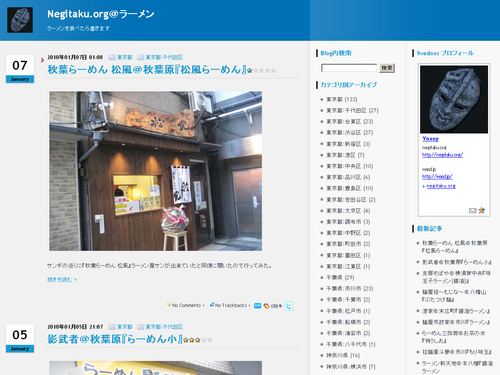Click the envelope message icon in profile box
This screenshot has height=375, width=500.
click(472, 211)
